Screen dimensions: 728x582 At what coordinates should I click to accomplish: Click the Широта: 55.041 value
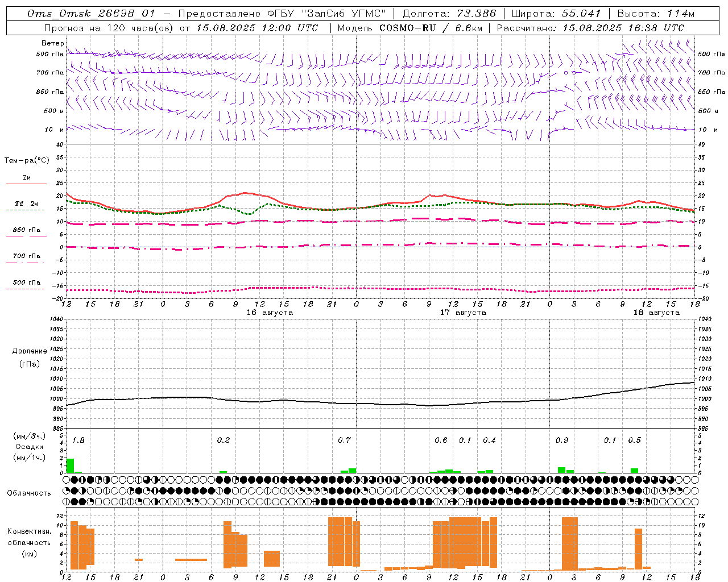click(x=556, y=14)
